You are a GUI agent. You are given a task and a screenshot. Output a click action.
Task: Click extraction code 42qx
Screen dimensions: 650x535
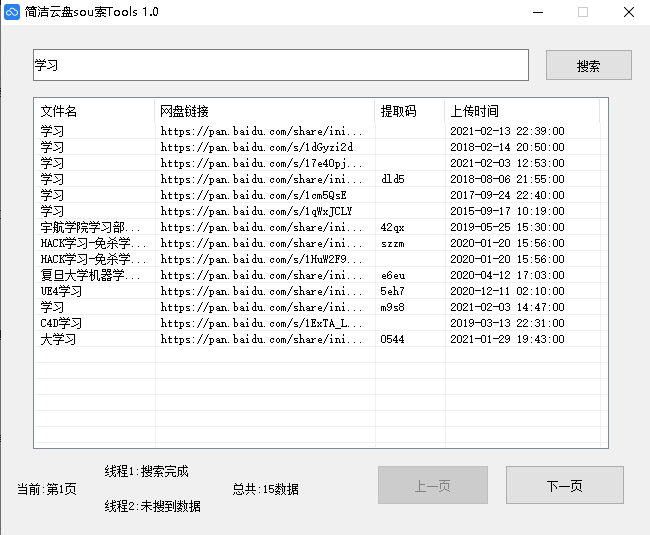pyautogui.click(x=393, y=228)
